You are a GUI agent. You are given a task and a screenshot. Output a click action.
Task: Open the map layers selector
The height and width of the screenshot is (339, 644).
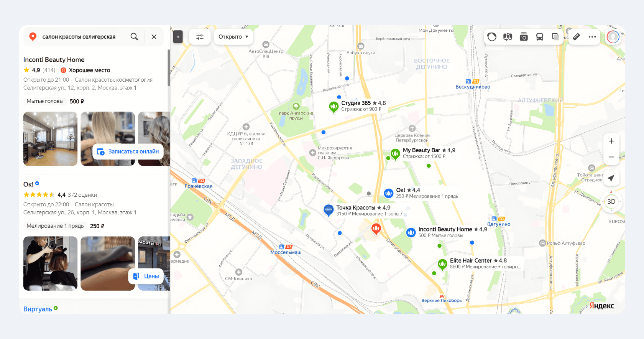[x=555, y=37]
